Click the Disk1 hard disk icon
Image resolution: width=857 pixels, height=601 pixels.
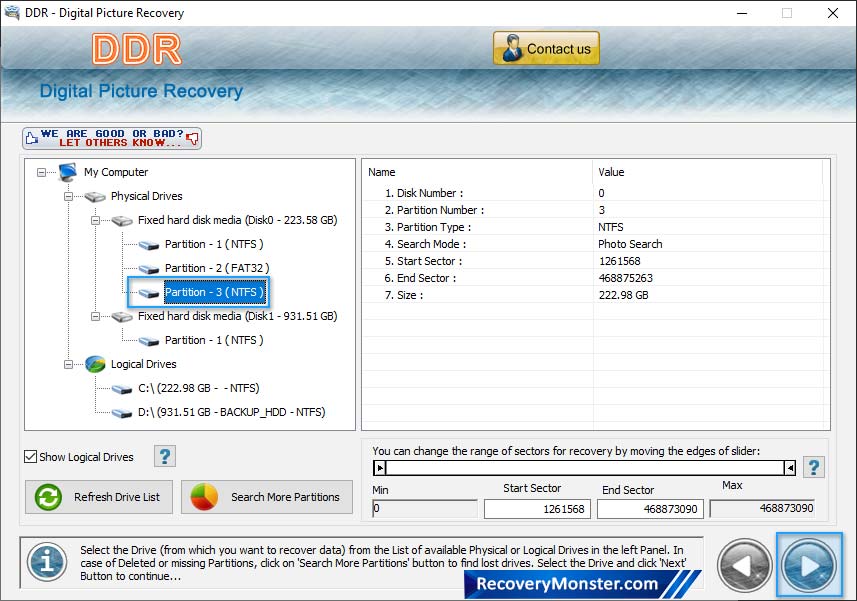click(x=122, y=317)
